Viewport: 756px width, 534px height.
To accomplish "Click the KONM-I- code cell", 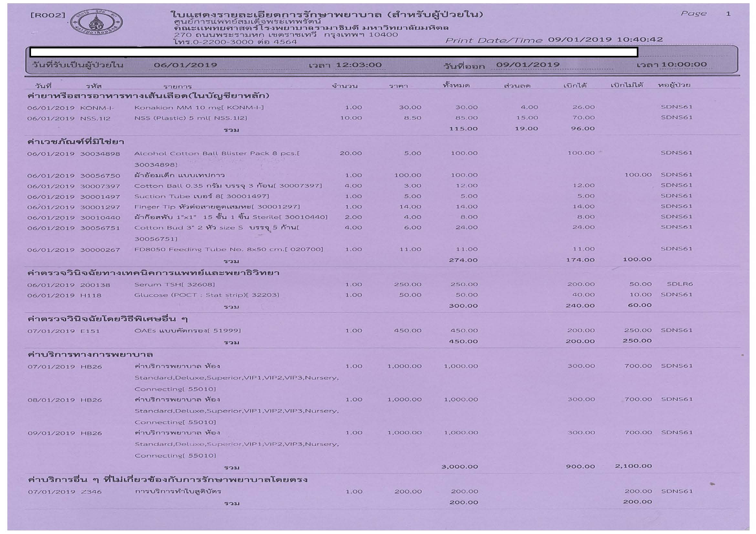I will 97,108.
